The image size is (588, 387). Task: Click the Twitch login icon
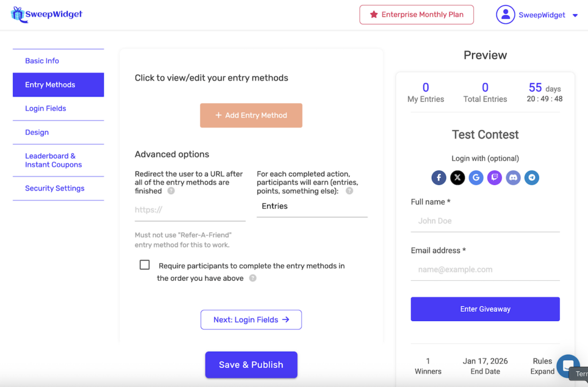[494, 177]
